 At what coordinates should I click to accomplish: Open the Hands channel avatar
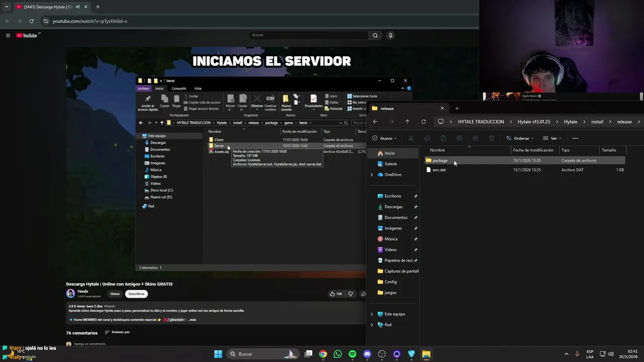pos(70,293)
